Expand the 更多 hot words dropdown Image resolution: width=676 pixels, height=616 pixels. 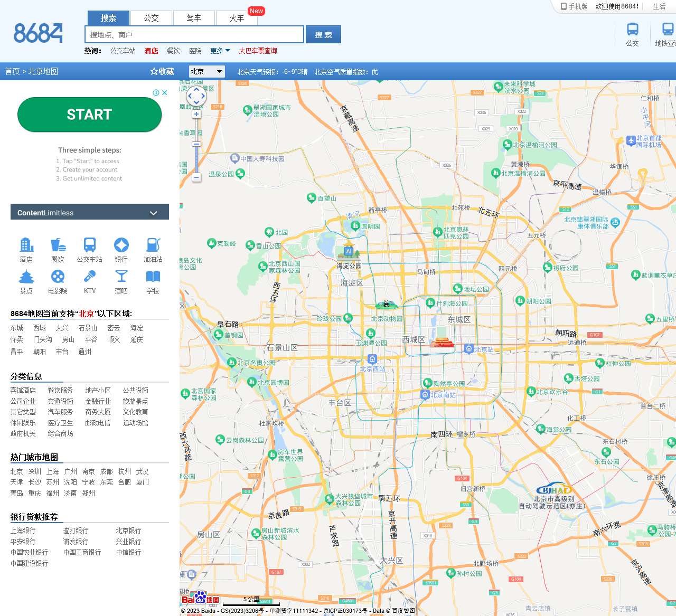[x=220, y=51]
